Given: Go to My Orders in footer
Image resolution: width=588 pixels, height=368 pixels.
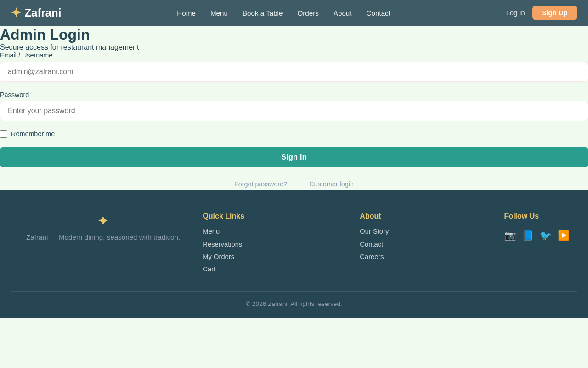Looking at the screenshot, I should point(218,257).
